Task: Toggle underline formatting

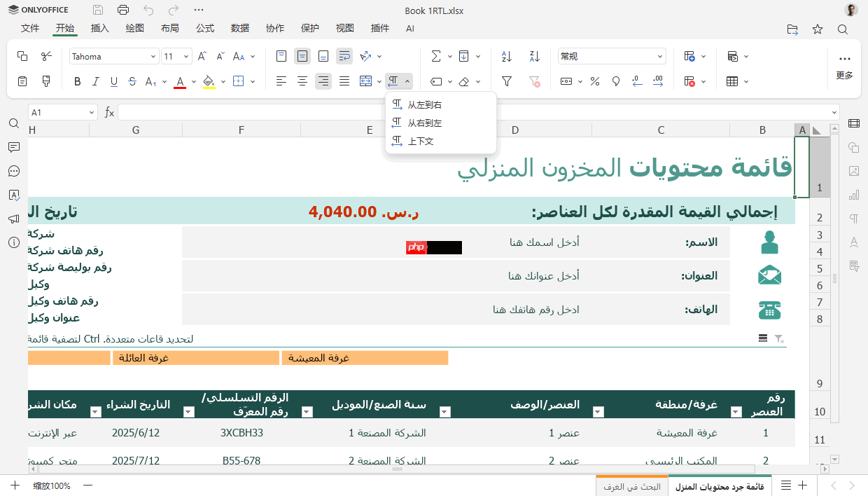Action: tap(115, 81)
